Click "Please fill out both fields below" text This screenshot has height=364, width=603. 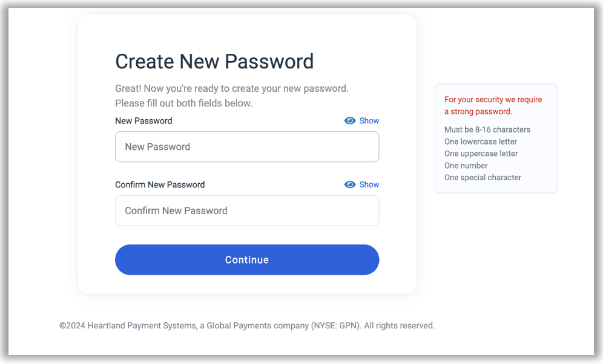pos(183,103)
